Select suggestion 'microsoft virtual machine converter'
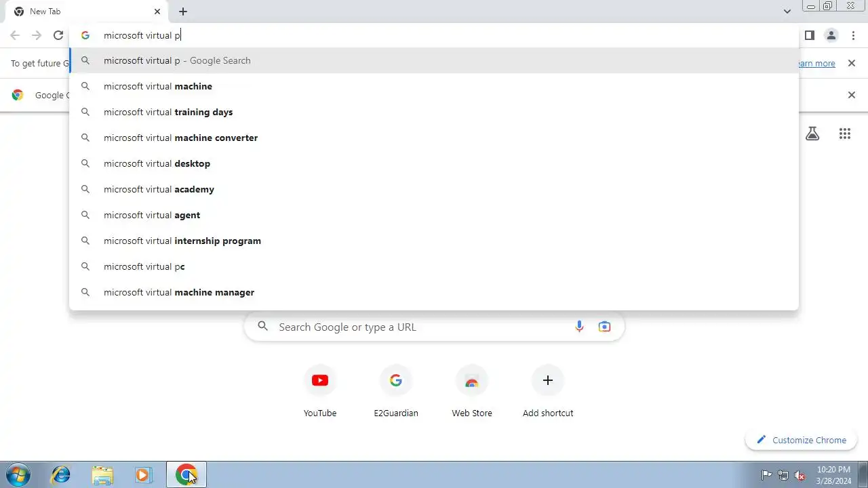Image resolution: width=868 pixels, height=488 pixels. [434, 138]
